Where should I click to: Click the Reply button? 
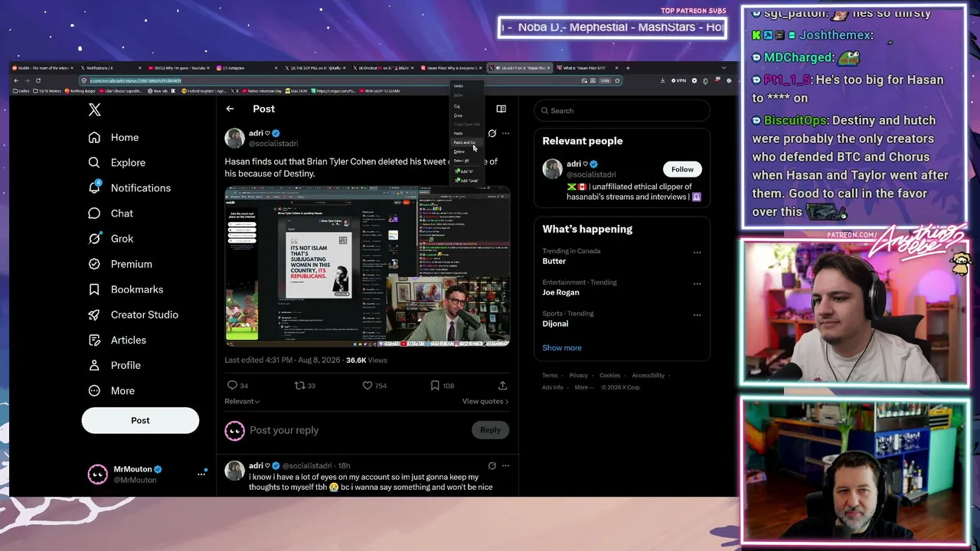point(490,430)
